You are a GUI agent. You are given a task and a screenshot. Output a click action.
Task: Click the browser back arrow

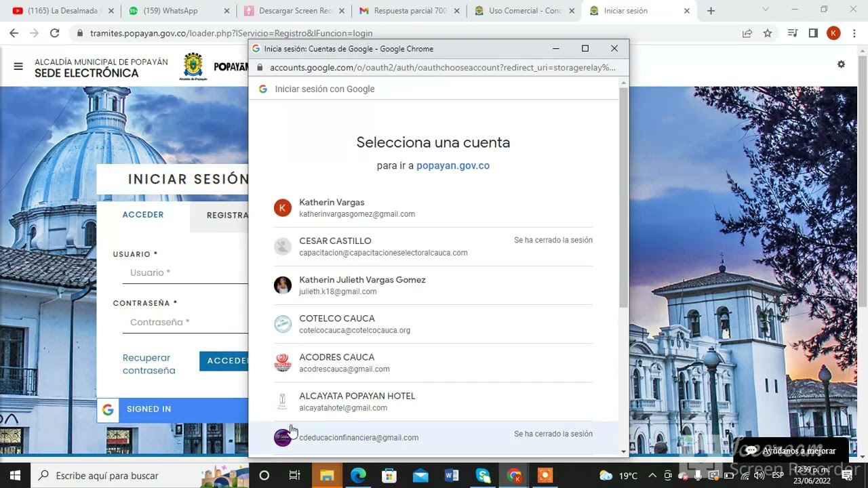14,33
